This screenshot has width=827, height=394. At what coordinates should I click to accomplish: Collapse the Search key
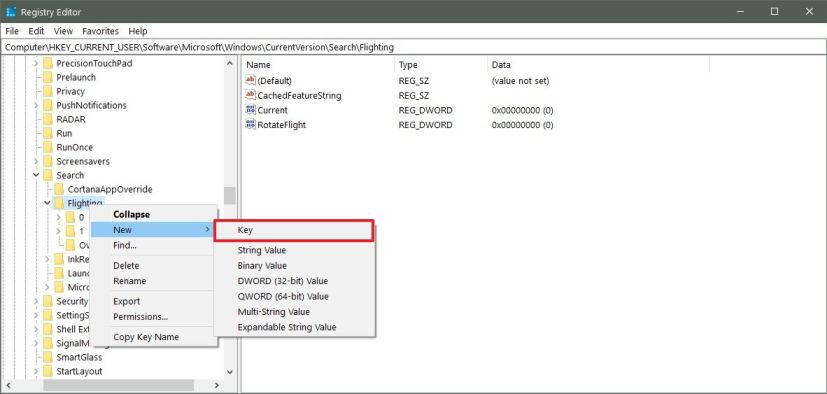coord(36,175)
